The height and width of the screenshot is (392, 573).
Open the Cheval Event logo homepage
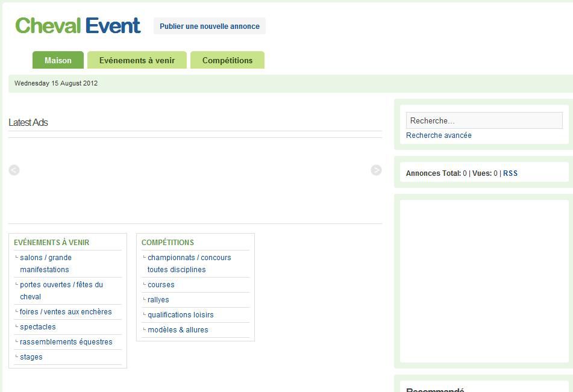[78, 26]
